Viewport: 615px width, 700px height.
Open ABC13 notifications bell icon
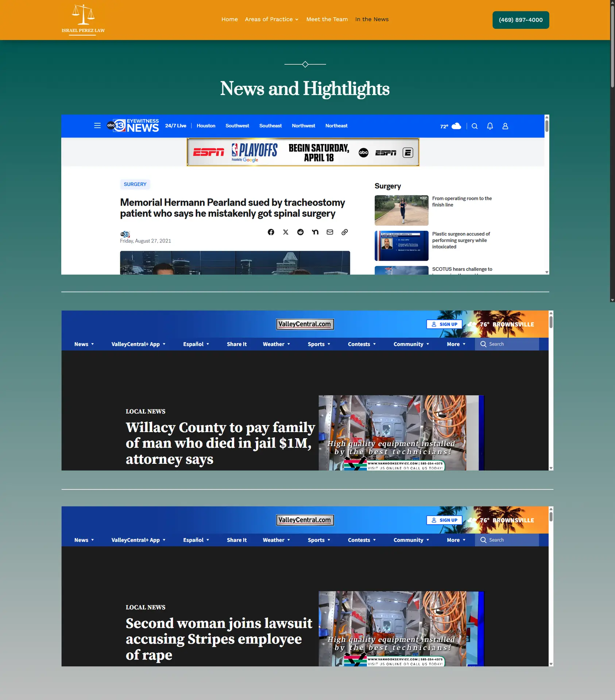pos(490,126)
